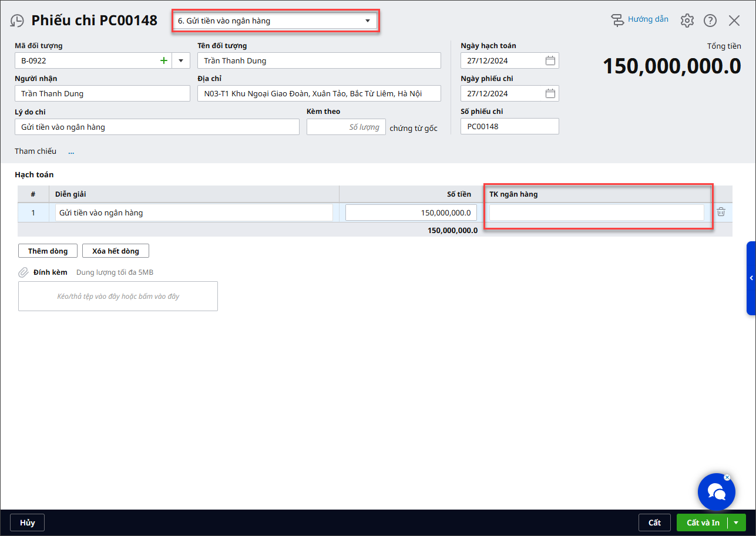Click the Xóa hết dòng button
This screenshot has height=536, width=756.
tap(116, 251)
